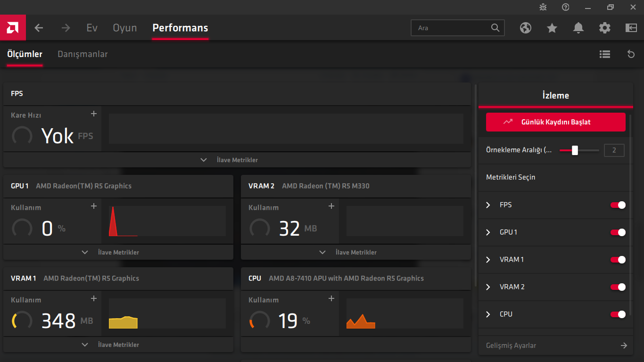Open settings with the gear icon

click(605, 28)
